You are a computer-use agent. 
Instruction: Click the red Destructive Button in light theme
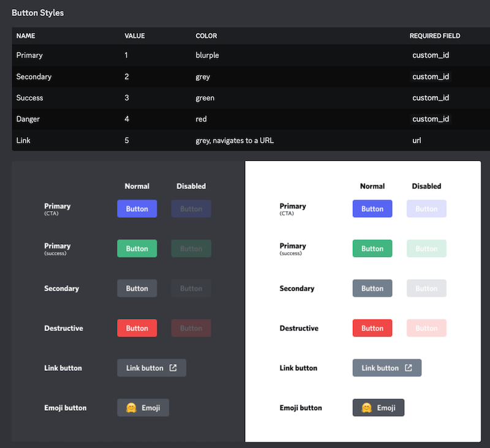coord(372,328)
